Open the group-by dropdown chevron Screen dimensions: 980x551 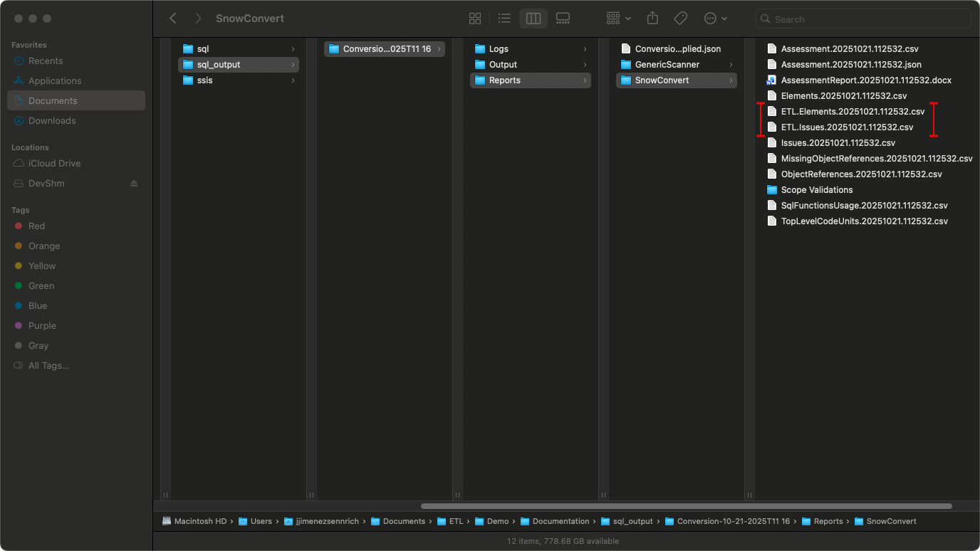click(x=627, y=18)
